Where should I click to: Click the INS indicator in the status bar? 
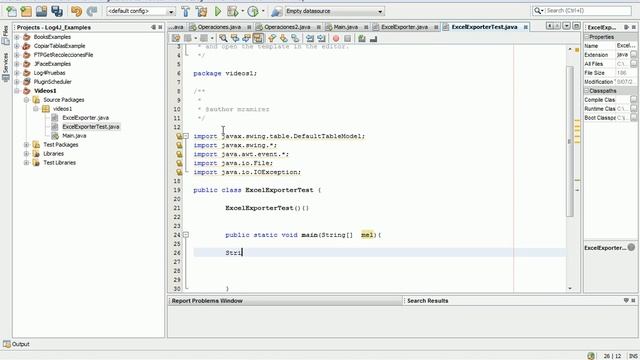point(633,356)
